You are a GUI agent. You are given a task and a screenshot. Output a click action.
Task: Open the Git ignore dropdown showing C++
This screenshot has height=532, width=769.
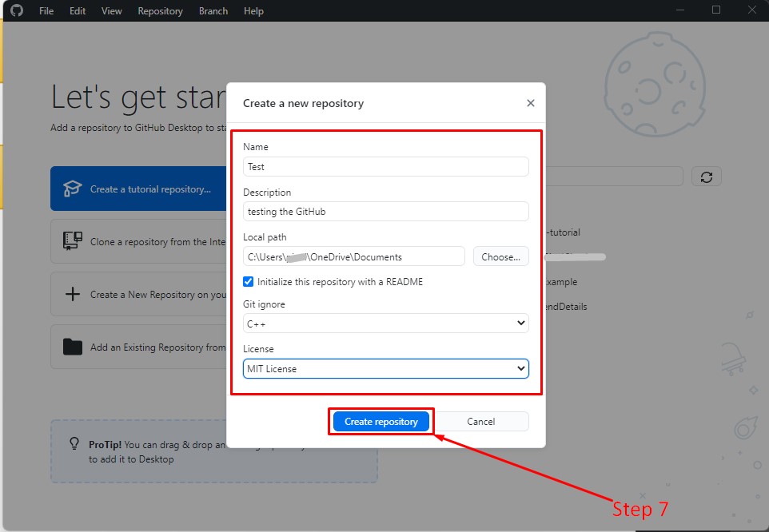(386, 324)
